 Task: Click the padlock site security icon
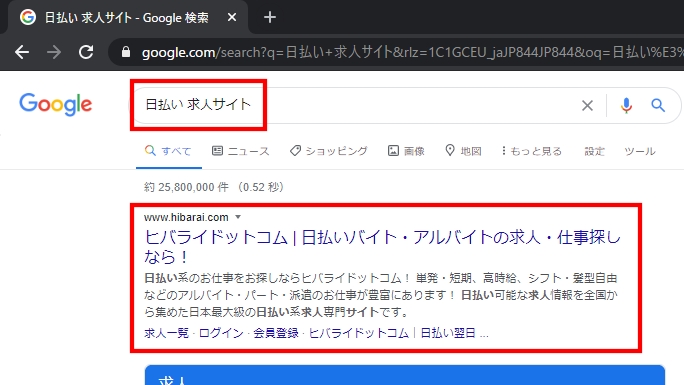[126, 52]
